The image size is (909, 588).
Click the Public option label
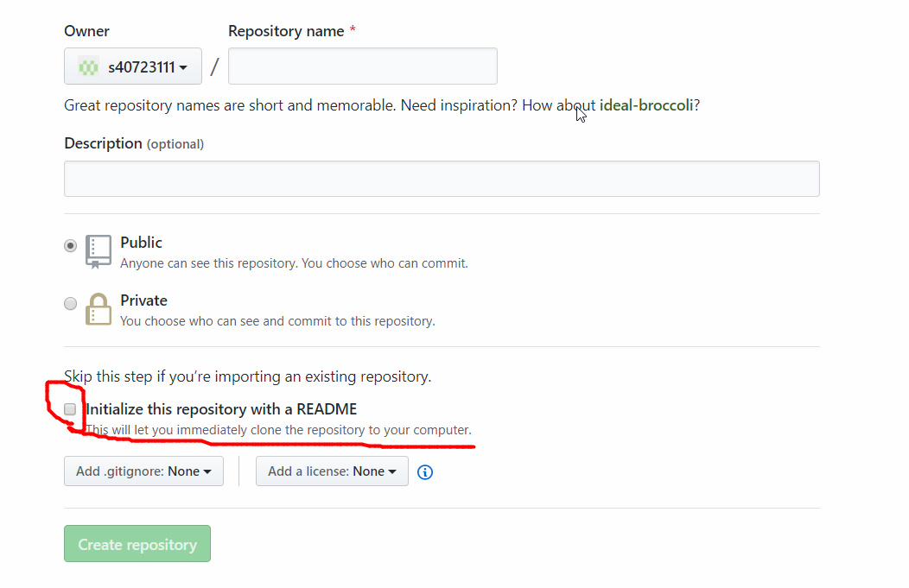click(141, 242)
